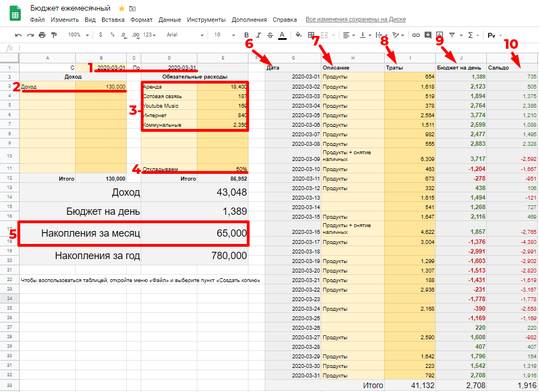The height and width of the screenshot is (392, 539).
Task: Click the Redo arrow icon
Action: [x=30, y=35]
